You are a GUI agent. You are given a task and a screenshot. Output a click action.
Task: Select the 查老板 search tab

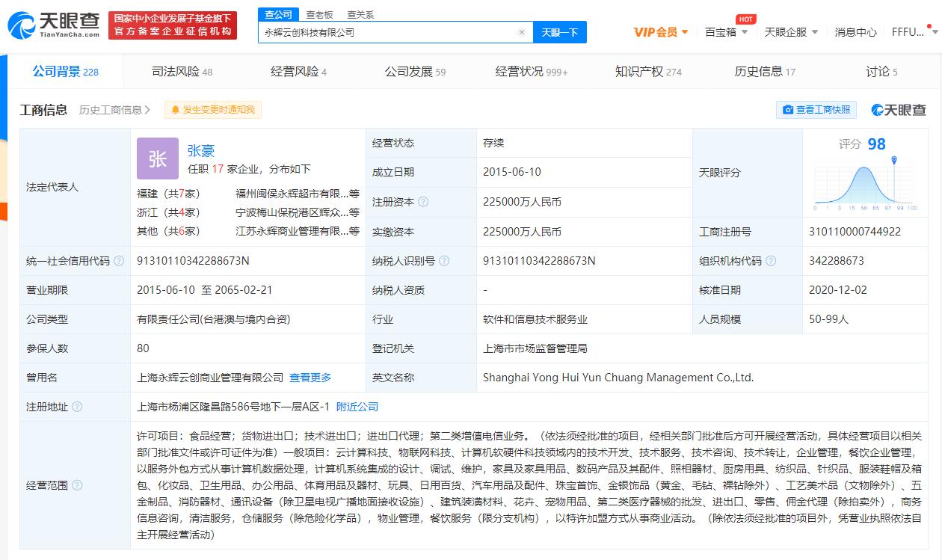319,14
